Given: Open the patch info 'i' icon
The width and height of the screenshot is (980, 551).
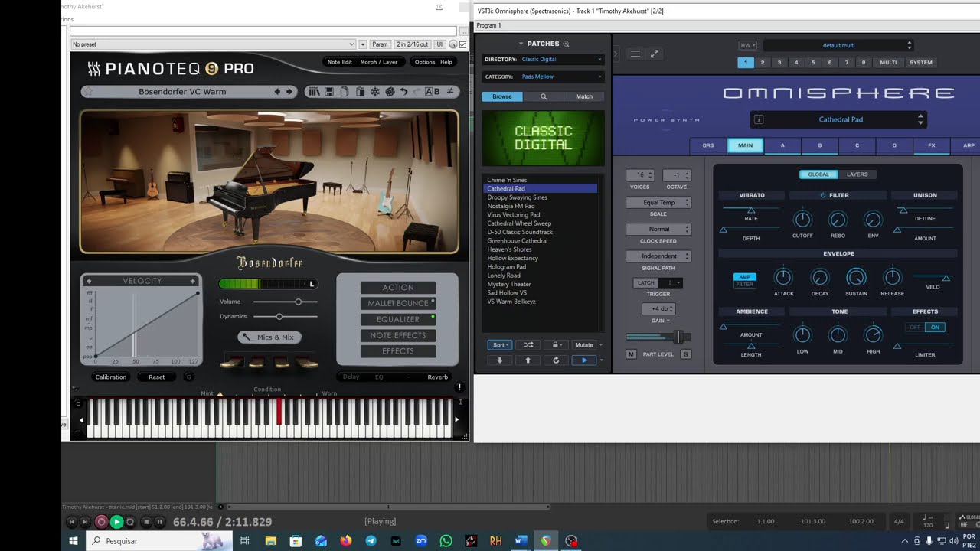Looking at the screenshot, I should click(759, 119).
